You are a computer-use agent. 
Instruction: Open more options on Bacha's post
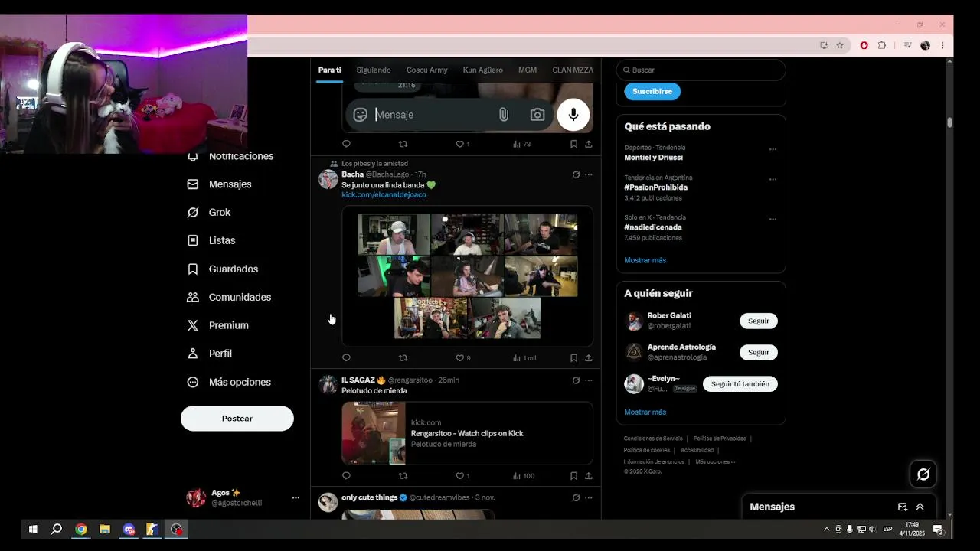(588, 174)
